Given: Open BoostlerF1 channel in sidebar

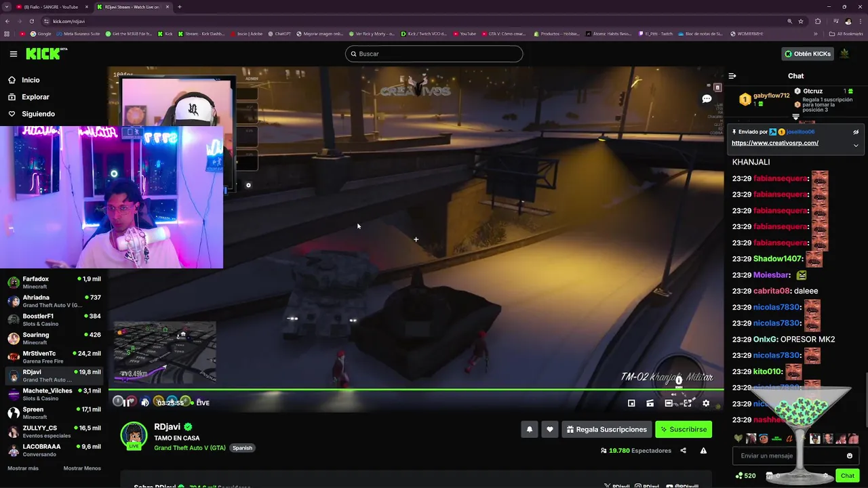Looking at the screenshot, I should point(54,319).
